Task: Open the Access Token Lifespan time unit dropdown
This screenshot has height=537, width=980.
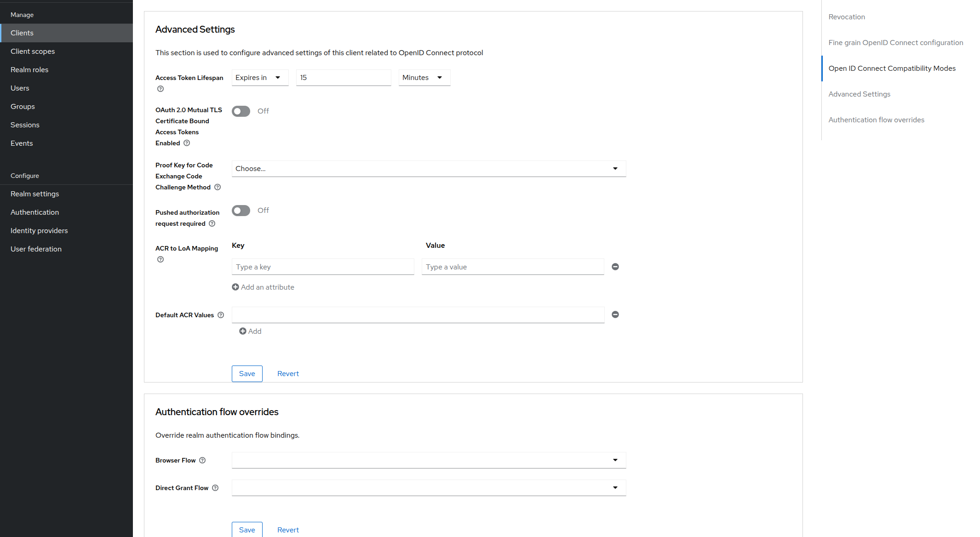Action: pyautogui.click(x=424, y=77)
